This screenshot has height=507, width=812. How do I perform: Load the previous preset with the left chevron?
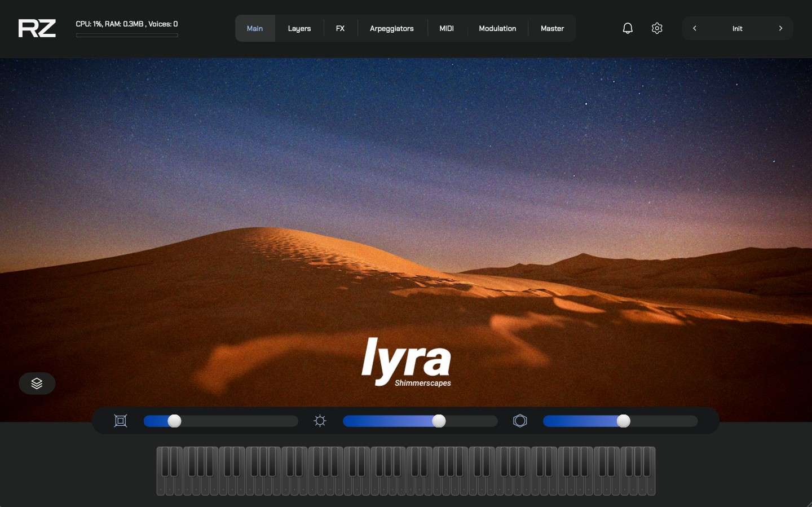coord(695,28)
